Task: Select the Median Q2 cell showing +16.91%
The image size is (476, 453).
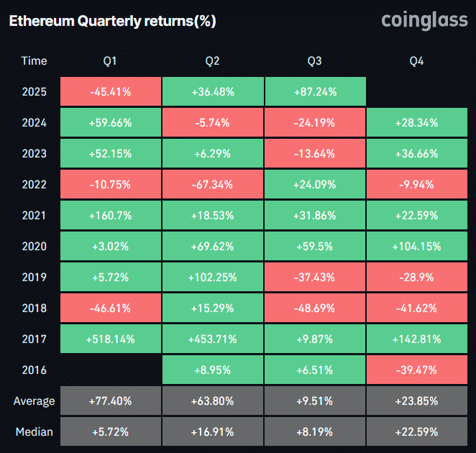Action: (212, 432)
